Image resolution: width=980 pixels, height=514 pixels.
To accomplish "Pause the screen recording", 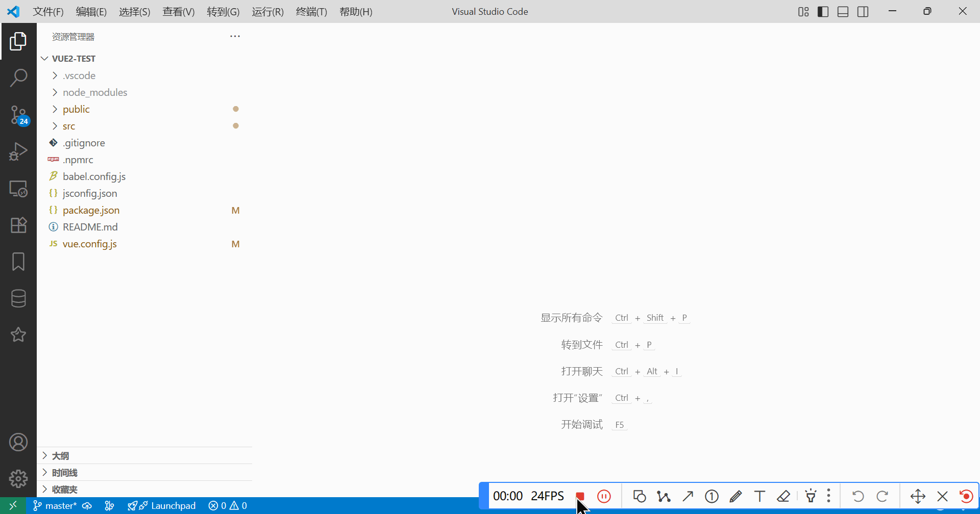I will pos(604,496).
